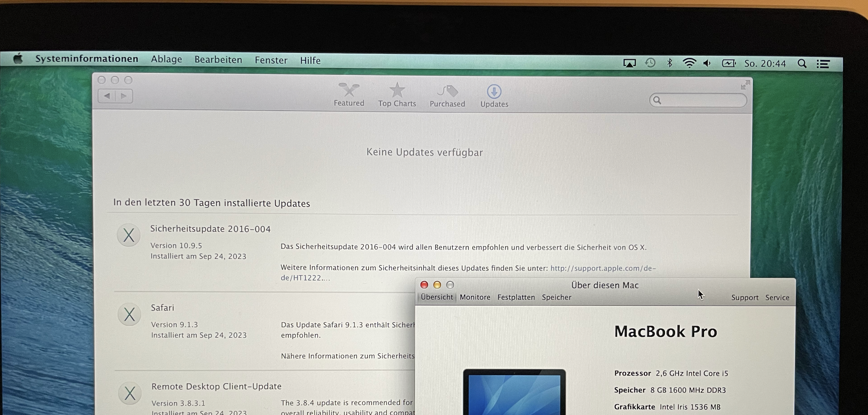Viewport: 868px width, 415px height.
Task: Open the Featured section in App Store
Action: point(349,95)
